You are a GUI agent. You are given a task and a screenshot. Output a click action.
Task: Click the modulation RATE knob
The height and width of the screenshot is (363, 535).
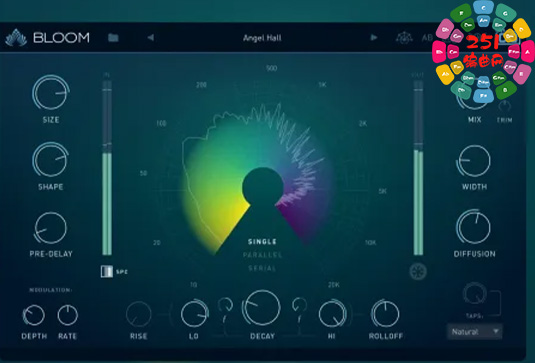pos(68,315)
